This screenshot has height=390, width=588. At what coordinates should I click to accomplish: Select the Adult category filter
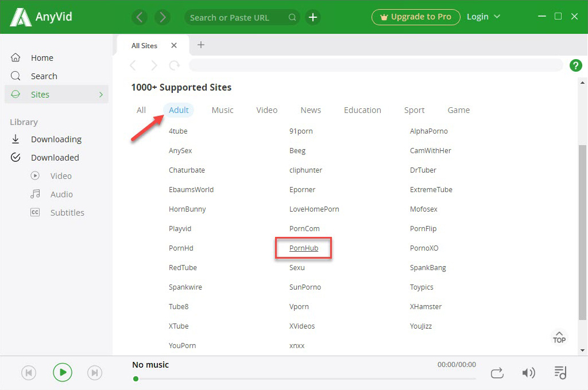(179, 110)
